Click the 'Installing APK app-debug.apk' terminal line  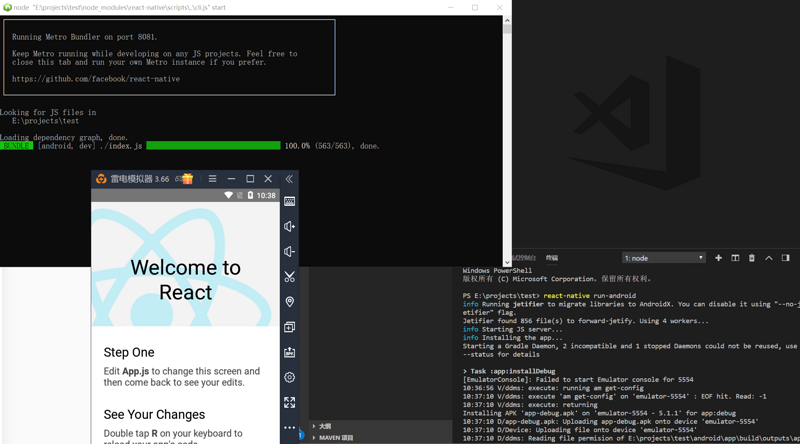(599, 413)
